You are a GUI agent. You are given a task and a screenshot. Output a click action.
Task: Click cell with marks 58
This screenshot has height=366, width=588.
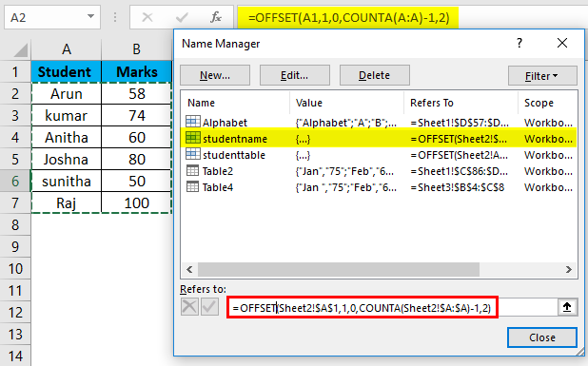tap(136, 94)
